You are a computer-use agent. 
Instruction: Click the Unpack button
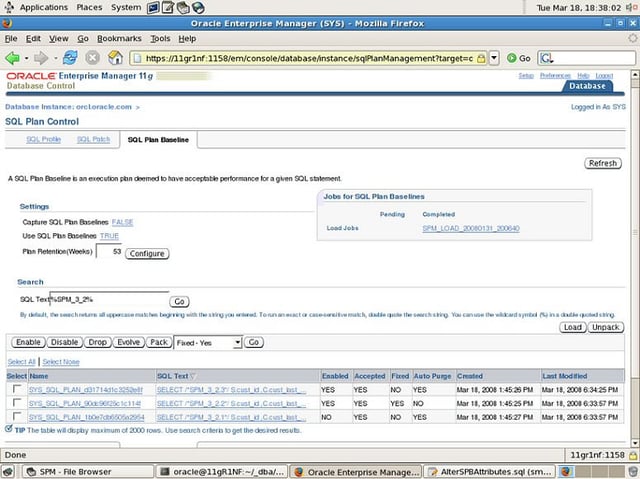606,327
